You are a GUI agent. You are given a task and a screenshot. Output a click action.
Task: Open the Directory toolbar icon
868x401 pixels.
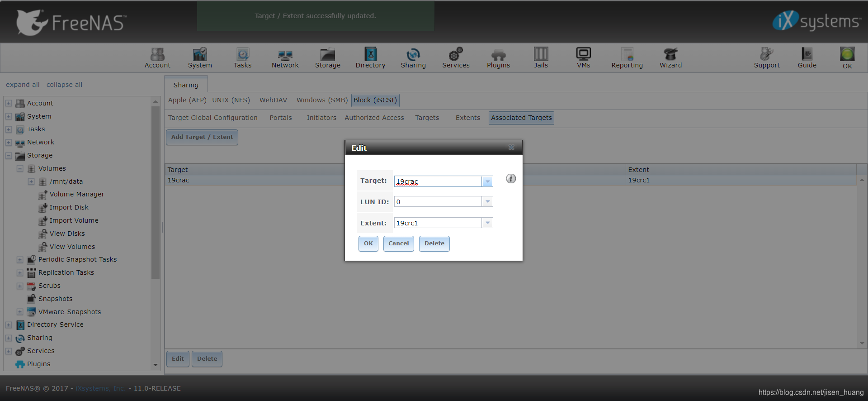tap(370, 58)
